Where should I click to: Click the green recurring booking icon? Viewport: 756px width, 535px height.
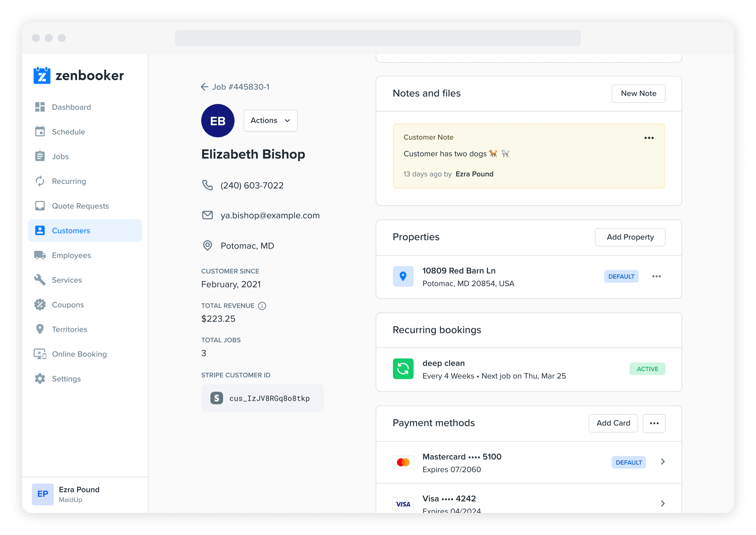[403, 369]
